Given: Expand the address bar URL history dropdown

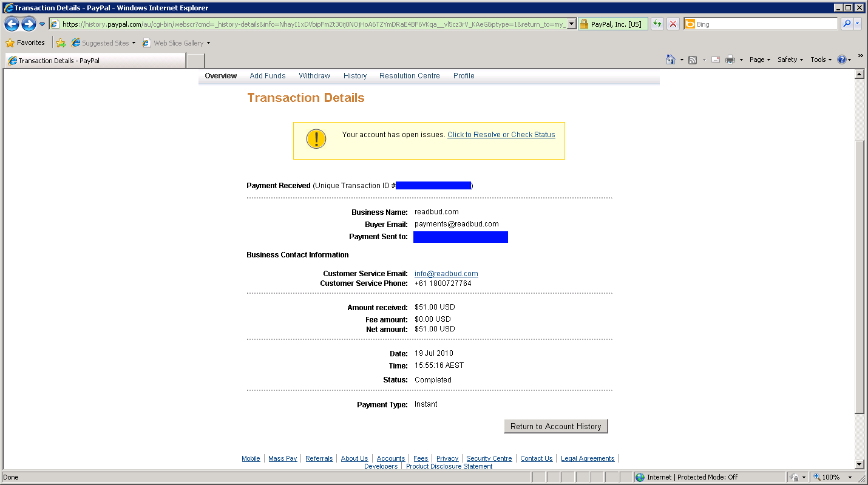Looking at the screenshot, I should 571,24.
